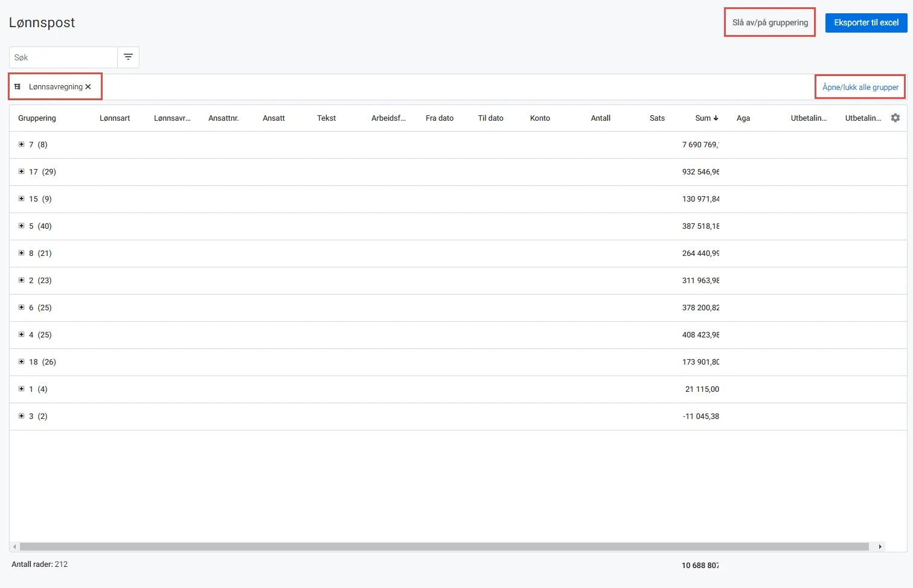Click the Antall rader: 212 status text
Image resolution: width=913 pixels, height=588 pixels.
point(40,564)
